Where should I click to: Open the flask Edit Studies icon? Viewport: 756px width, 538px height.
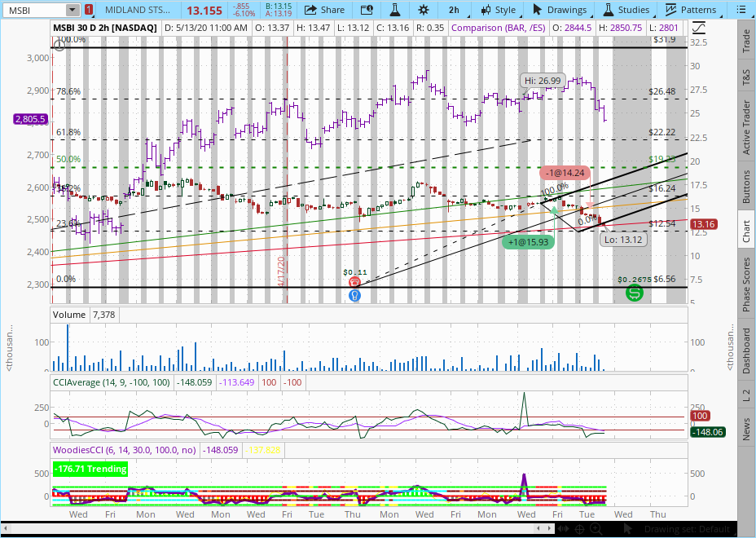pyautogui.click(x=395, y=10)
